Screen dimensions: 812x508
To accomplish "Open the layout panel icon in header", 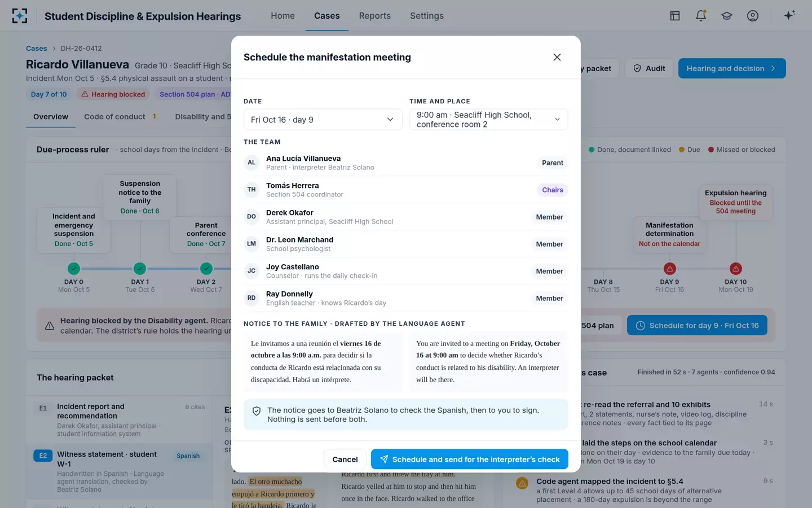I will point(675,16).
